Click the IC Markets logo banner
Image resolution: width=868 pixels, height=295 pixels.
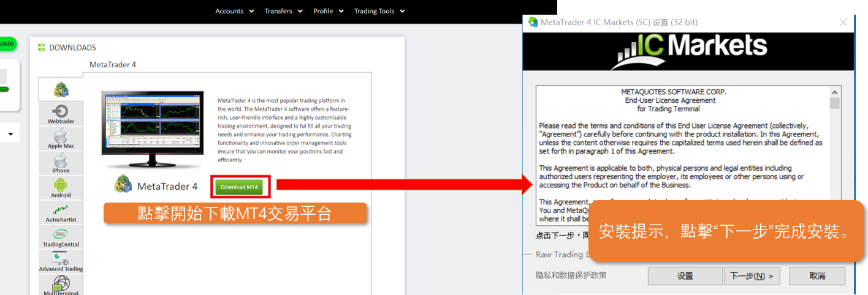688,51
